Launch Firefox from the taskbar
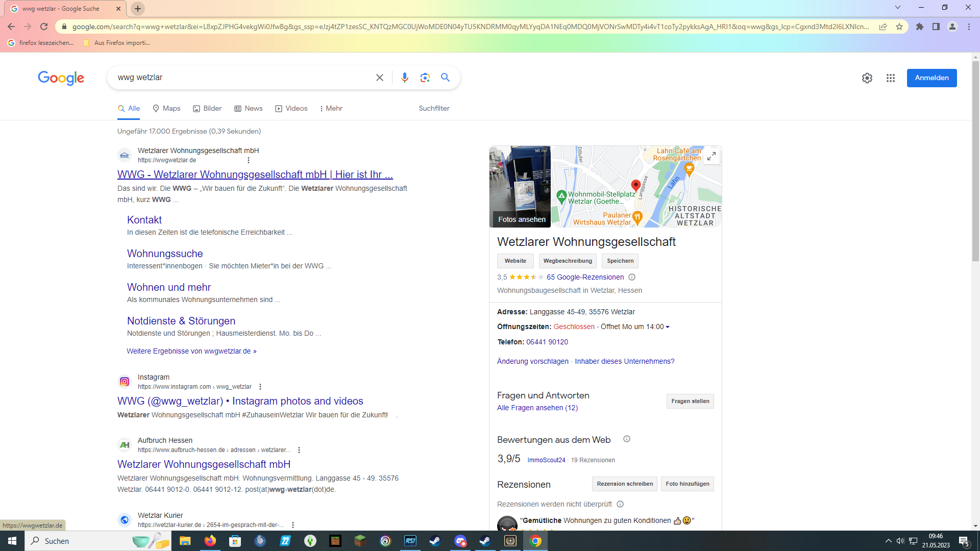 click(210, 541)
